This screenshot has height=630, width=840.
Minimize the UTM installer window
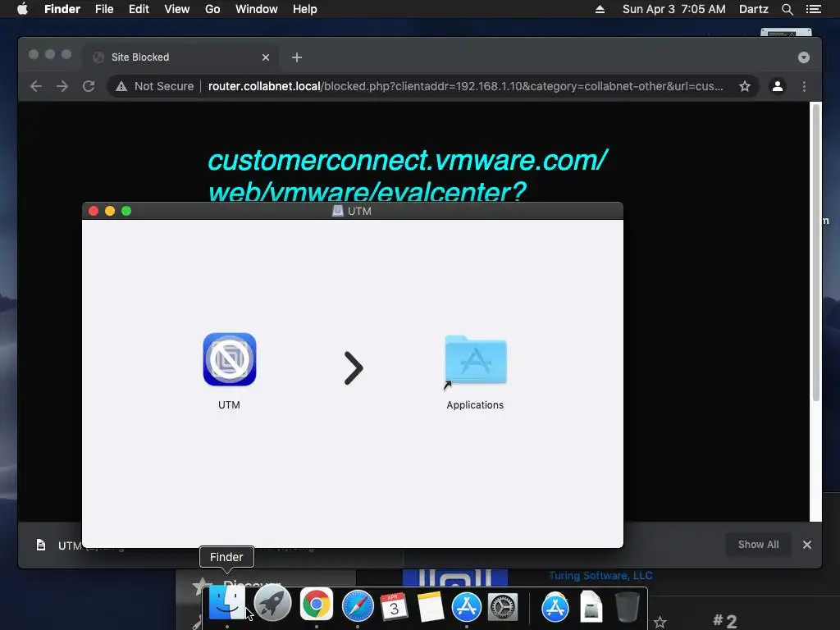pos(110,211)
